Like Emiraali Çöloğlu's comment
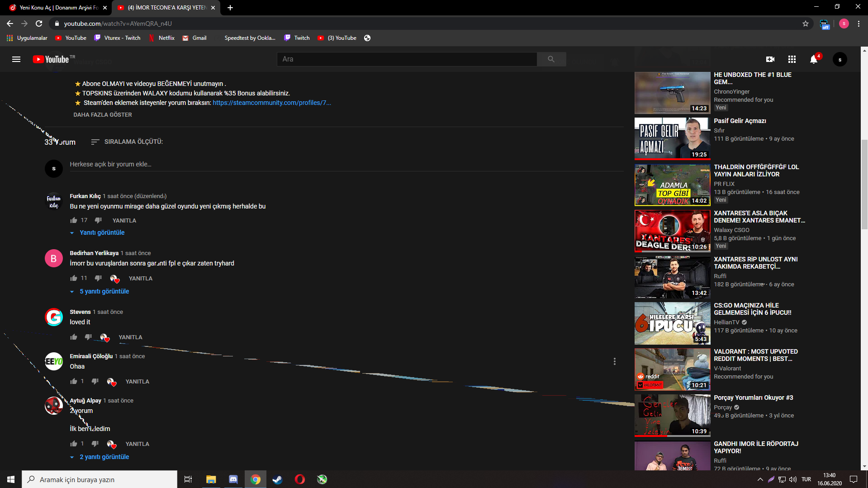Image resolution: width=868 pixels, height=488 pixels. (x=74, y=381)
